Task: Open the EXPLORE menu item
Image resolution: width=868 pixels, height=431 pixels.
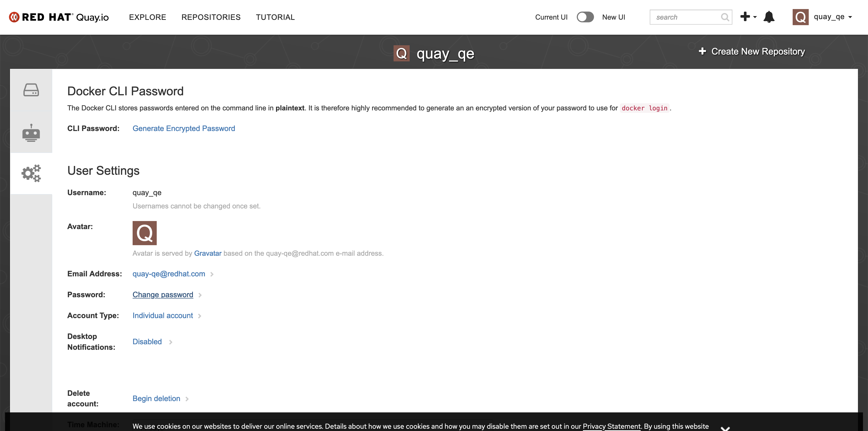Action: click(x=147, y=17)
